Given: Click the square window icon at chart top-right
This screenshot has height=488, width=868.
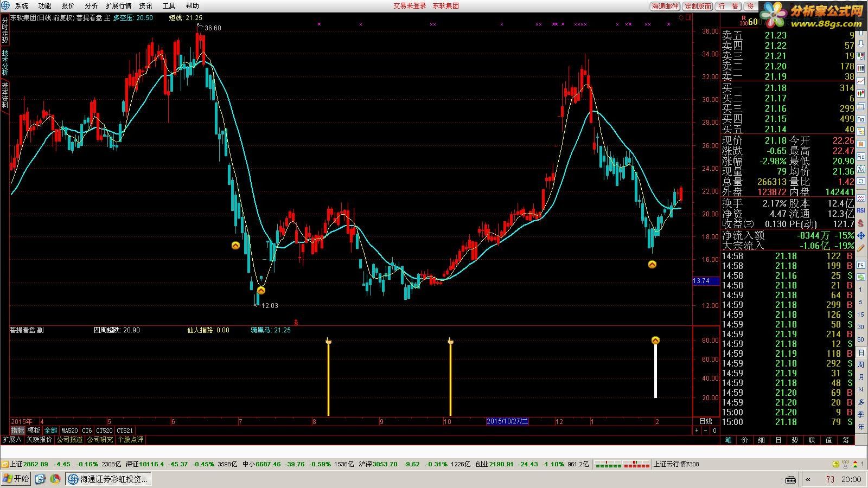Looking at the screenshot, I should (689, 18).
